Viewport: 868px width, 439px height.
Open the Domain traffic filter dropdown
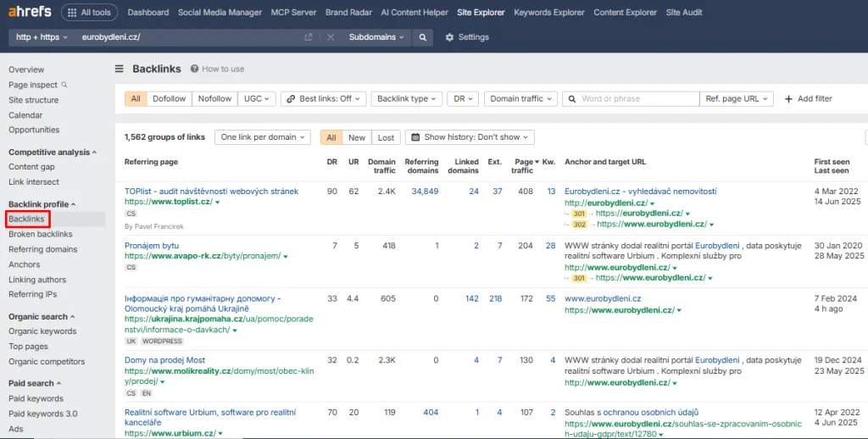(x=521, y=98)
